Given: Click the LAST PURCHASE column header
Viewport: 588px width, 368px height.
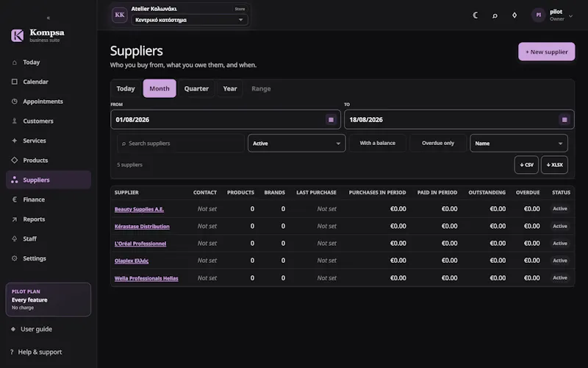Looking at the screenshot, I should pyautogui.click(x=316, y=193).
